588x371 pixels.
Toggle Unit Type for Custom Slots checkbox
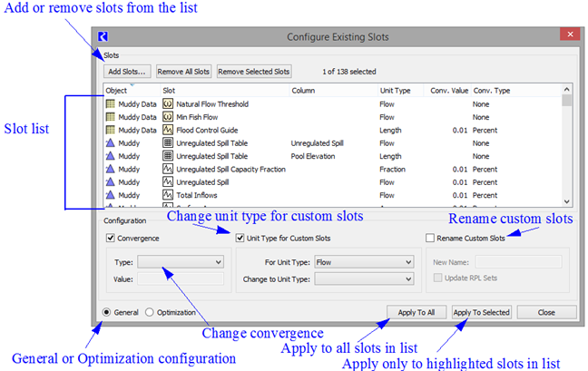coord(240,239)
